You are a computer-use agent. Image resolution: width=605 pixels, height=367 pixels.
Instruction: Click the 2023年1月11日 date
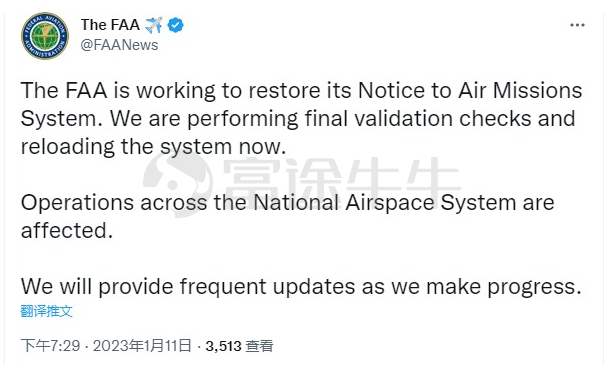142,345
